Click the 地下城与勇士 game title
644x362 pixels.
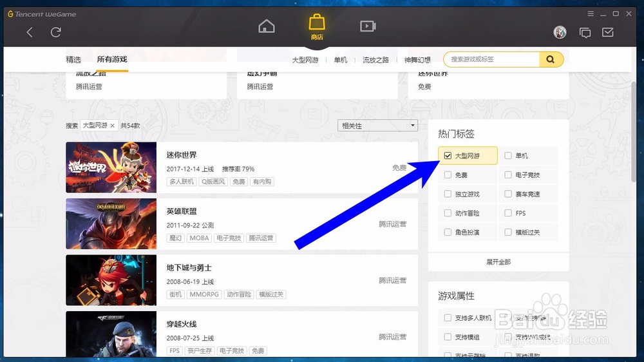pos(189,267)
